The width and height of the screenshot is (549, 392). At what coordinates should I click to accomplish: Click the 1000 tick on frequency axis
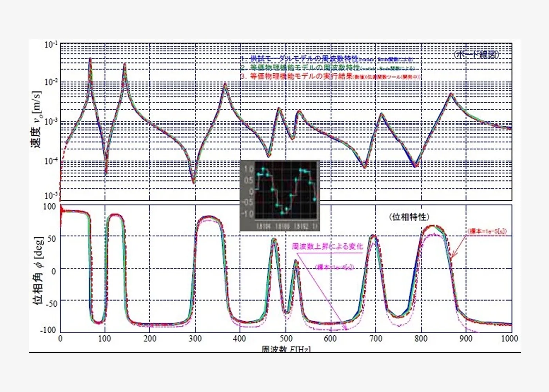click(x=509, y=338)
